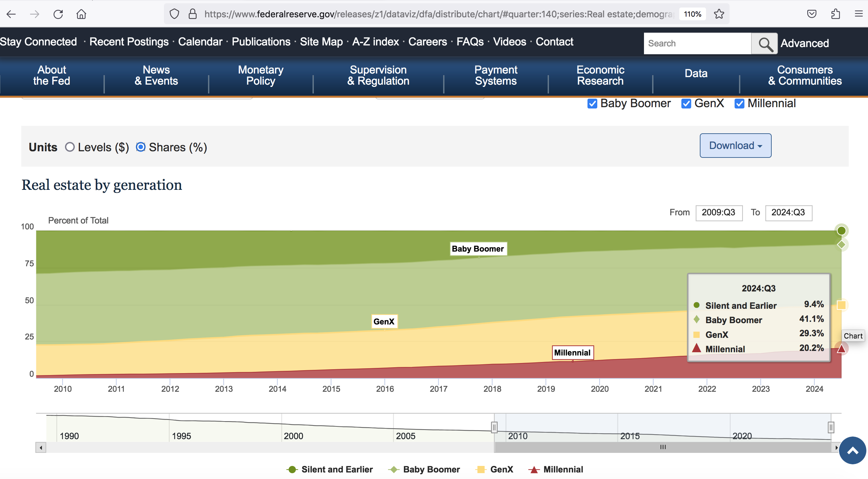Toggle Baby Boomer series in legend
868x479 pixels.
tap(424, 469)
